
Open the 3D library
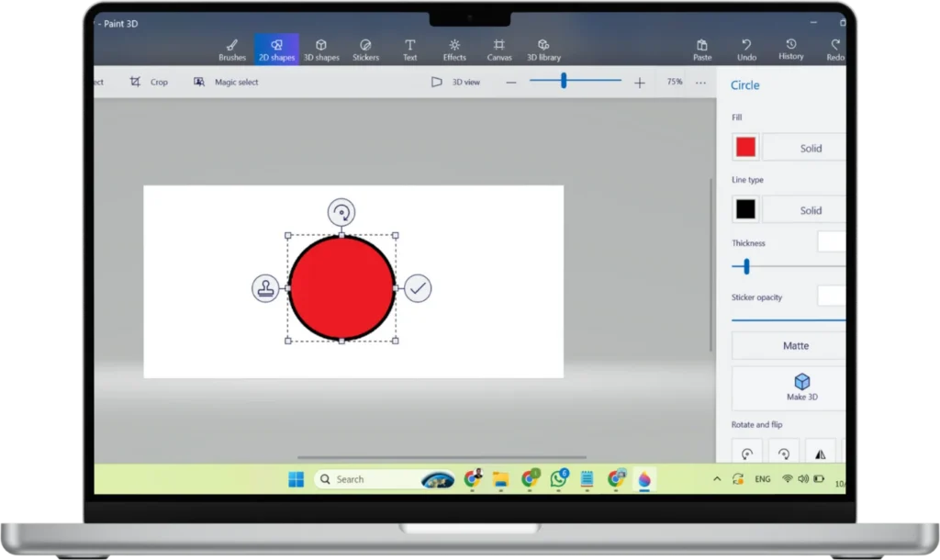(543, 50)
